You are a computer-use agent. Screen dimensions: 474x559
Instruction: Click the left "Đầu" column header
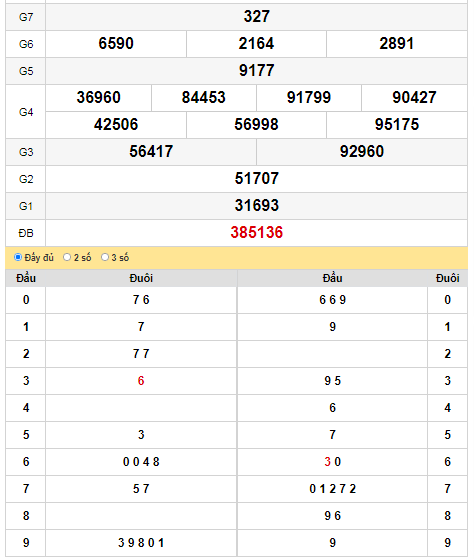pyautogui.click(x=26, y=278)
